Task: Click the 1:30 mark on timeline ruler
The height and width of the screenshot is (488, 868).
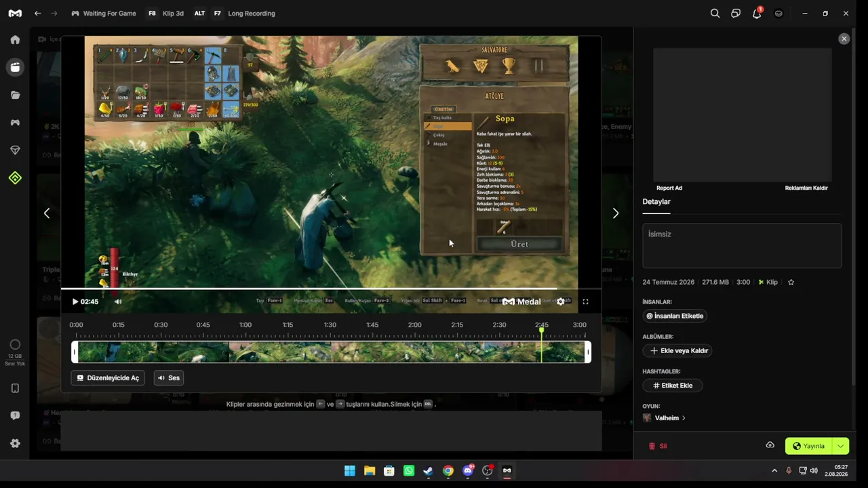Action: (x=330, y=325)
